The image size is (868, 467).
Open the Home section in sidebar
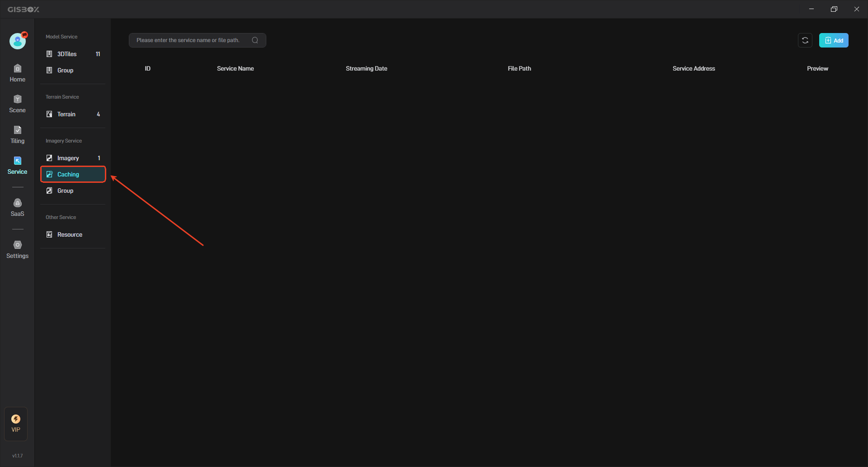(17, 73)
